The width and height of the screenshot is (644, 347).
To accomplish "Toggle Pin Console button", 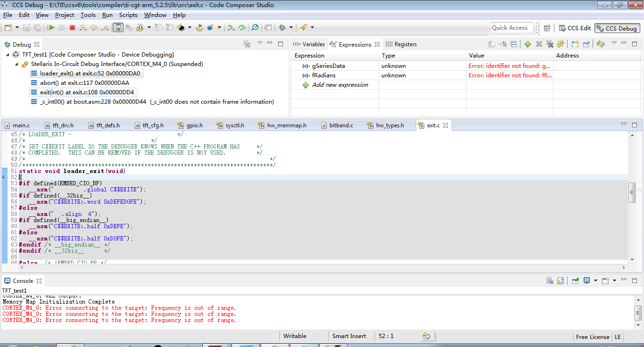I will coord(576,281).
